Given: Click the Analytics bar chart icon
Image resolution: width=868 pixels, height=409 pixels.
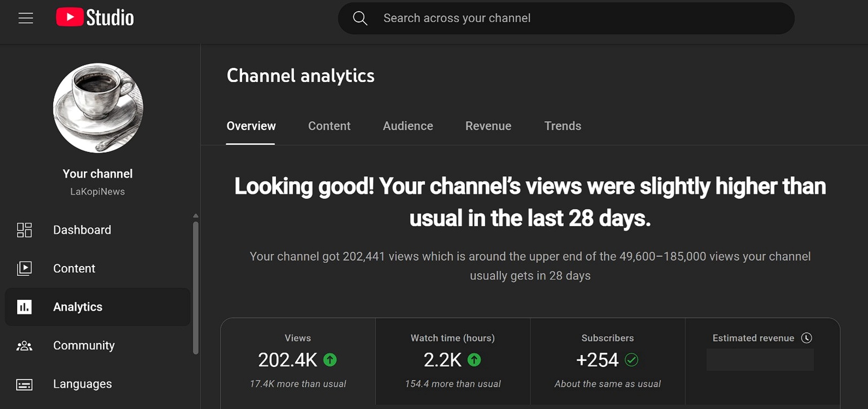Looking at the screenshot, I should pos(24,307).
